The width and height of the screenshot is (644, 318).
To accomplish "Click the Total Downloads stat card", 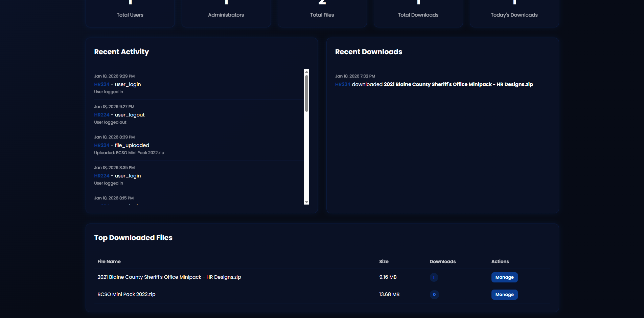I will click(x=418, y=13).
